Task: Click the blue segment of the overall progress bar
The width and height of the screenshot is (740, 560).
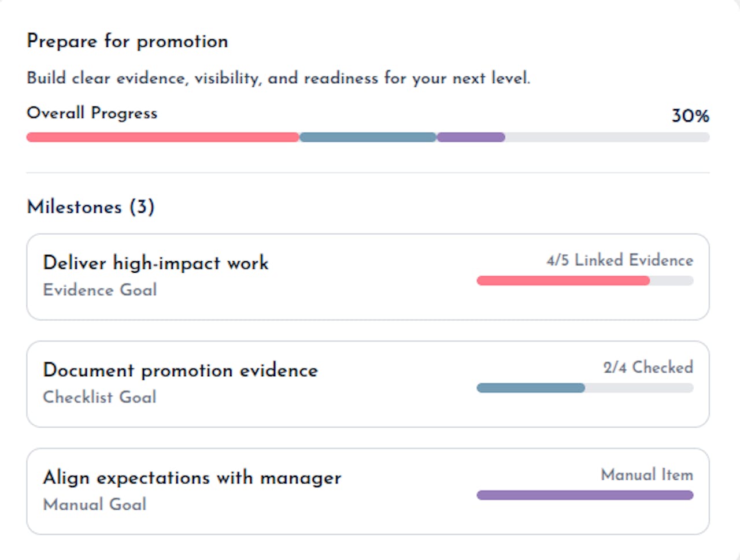Action: tap(368, 138)
